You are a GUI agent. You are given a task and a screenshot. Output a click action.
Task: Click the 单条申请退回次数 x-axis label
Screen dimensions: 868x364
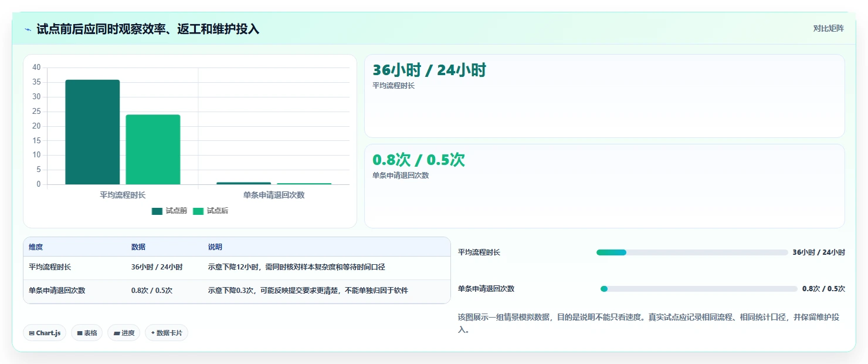click(274, 195)
